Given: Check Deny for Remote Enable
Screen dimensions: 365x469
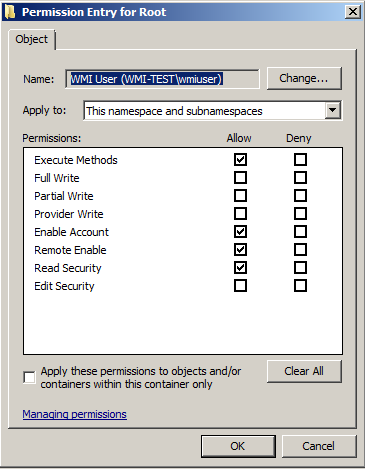Looking at the screenshot, I should pyautogui.click(x=300, y=250).
